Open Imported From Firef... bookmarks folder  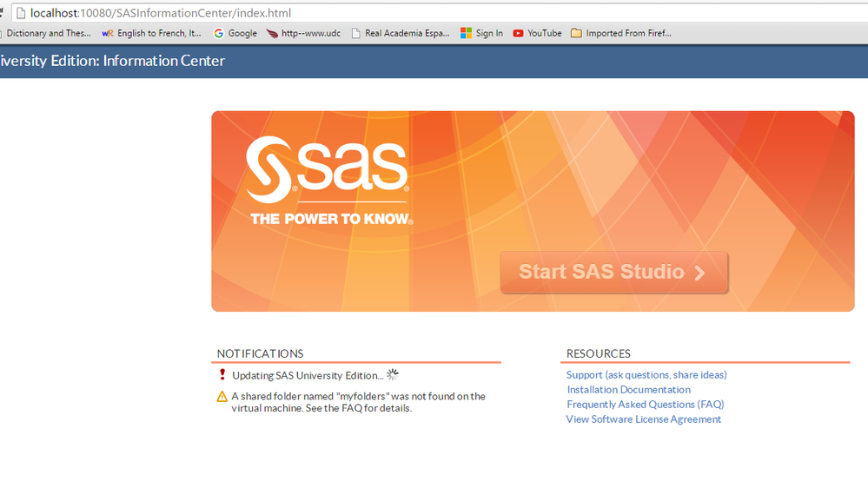coord(621,33)
